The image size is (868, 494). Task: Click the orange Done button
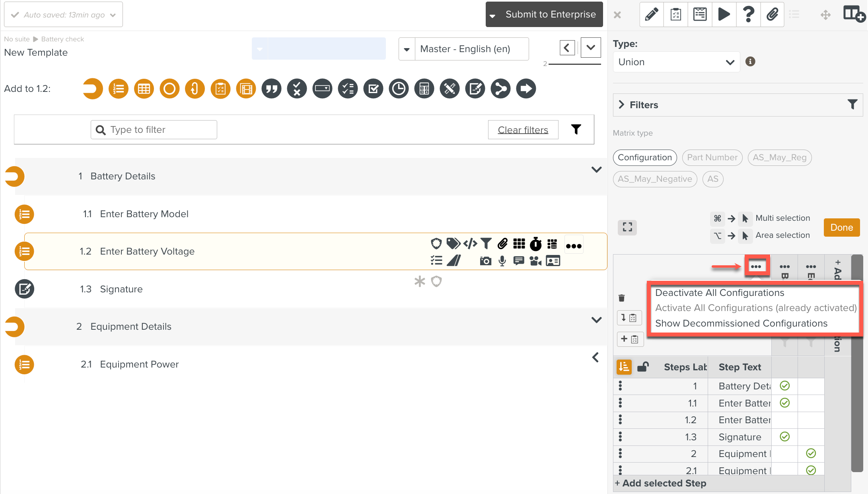point(841,228)
